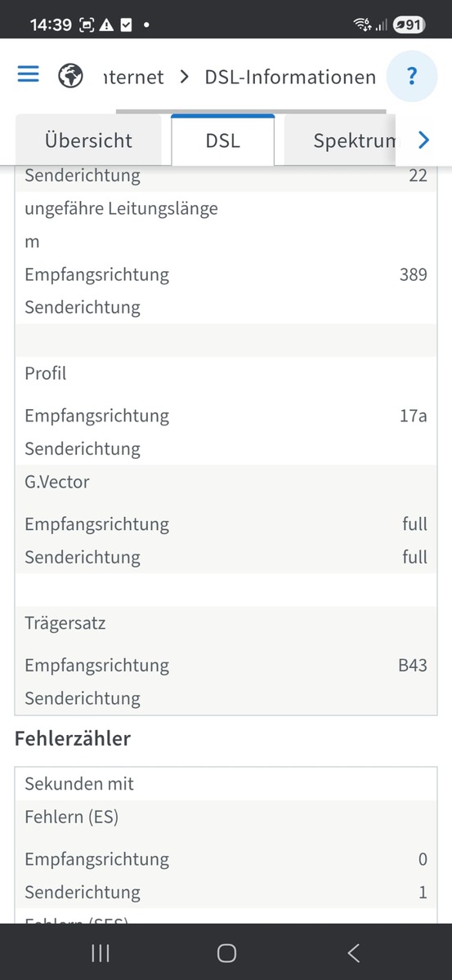452x980 pixels.
Task: Open the help question mark button
Action: 412,77
